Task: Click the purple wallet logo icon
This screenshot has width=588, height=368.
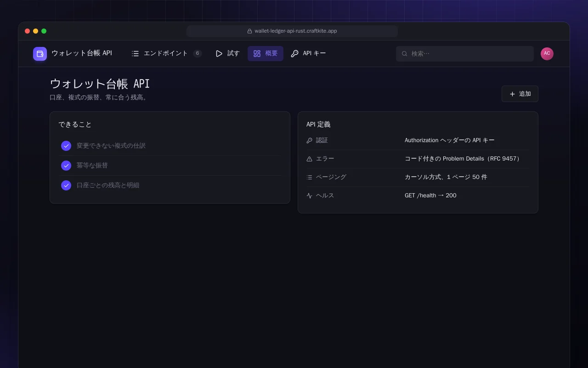Action: pyautogui.click(x=40, y=54)
